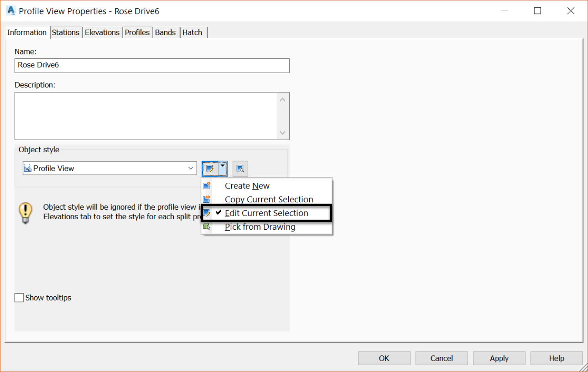Open the Profiles tab
Screen dimensions: 588x372
[x=137, y=33]
